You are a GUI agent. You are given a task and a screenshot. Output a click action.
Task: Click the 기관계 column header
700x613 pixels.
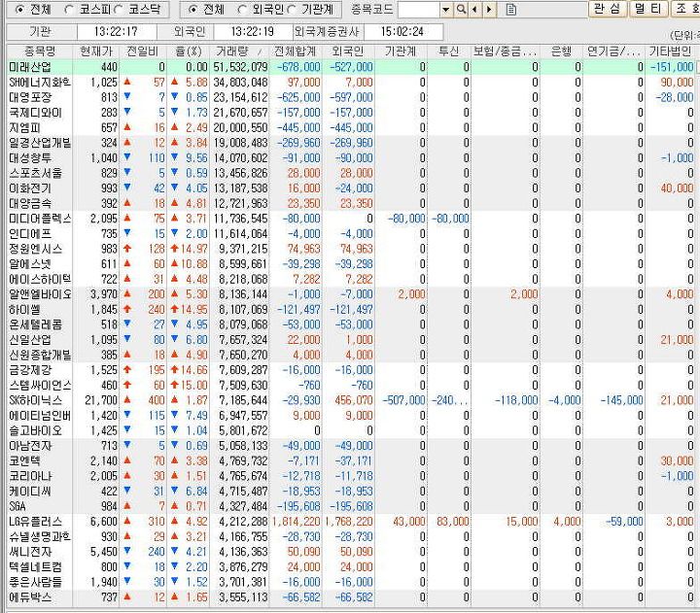point(401,51)
